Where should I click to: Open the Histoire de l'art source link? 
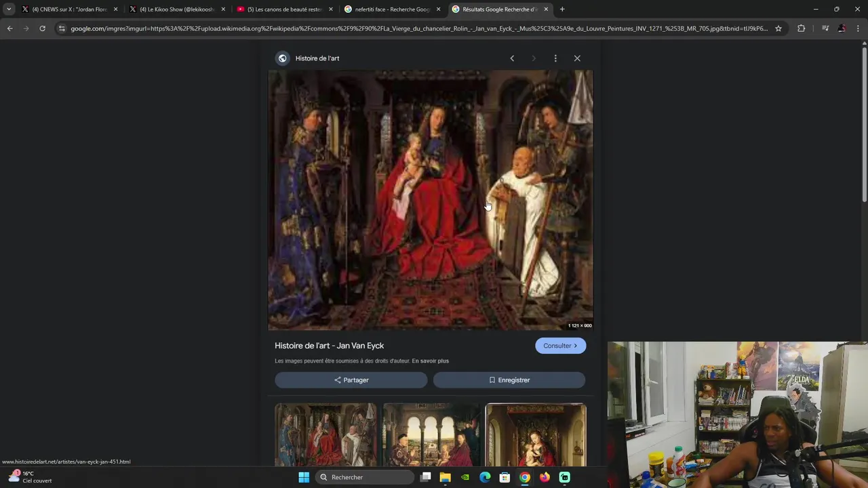click(317, 58)
